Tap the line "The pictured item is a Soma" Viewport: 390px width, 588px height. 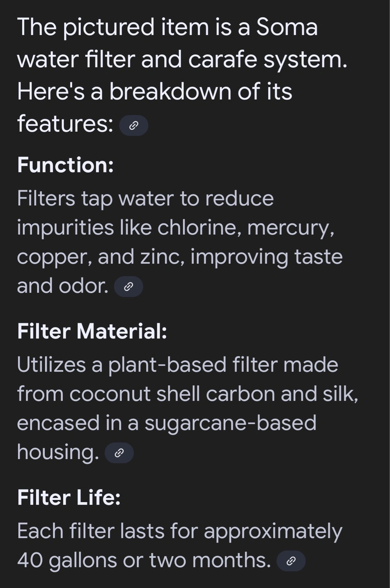tap(167, 28)
